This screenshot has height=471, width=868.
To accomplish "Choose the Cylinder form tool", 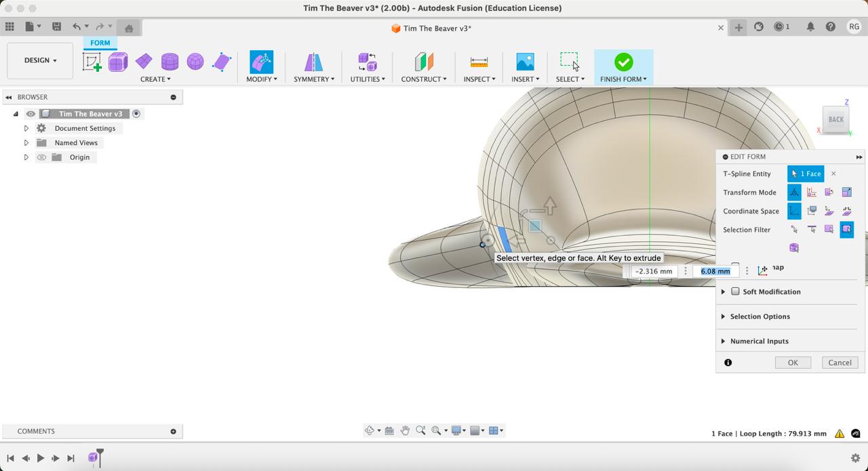I will coord(170,62).
